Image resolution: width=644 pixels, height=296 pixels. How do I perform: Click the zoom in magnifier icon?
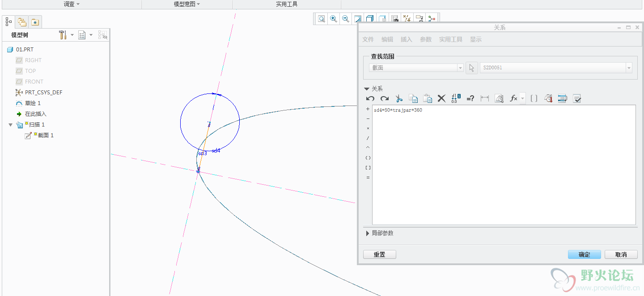point(334,18)
